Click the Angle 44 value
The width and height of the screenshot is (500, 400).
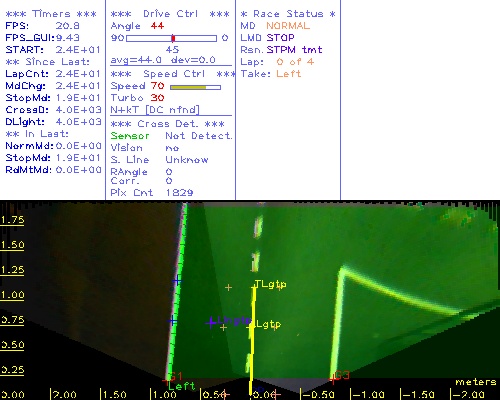[x=137, y=26]
